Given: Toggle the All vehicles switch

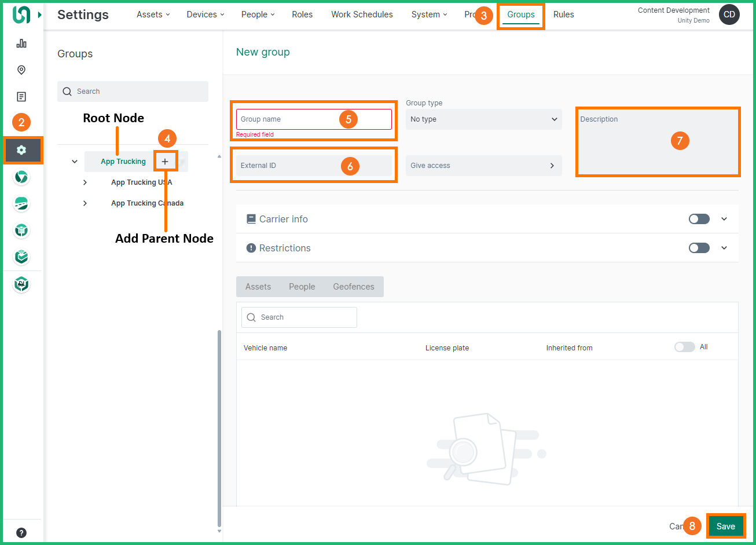Looking at the screenshot, I should pyautogui.click(x=684, y=347).
